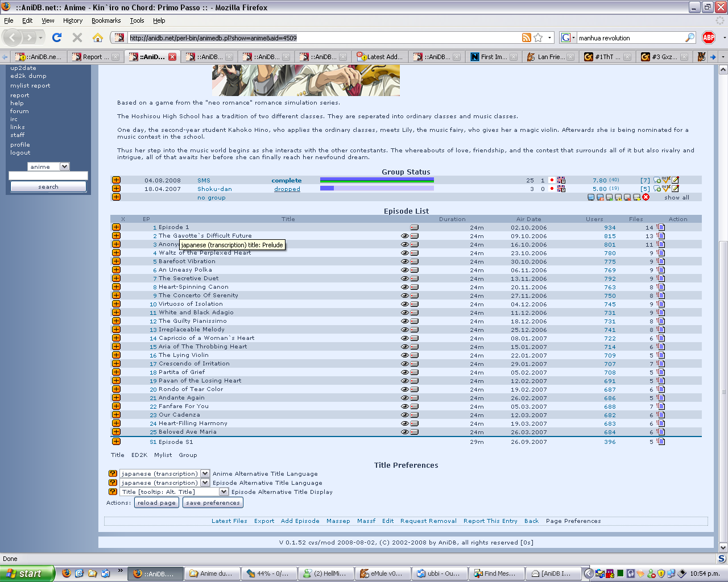Screen dimensions: 728x582
Task: Open the Adblock Plus toolbar icon
Action: [709, 38]
